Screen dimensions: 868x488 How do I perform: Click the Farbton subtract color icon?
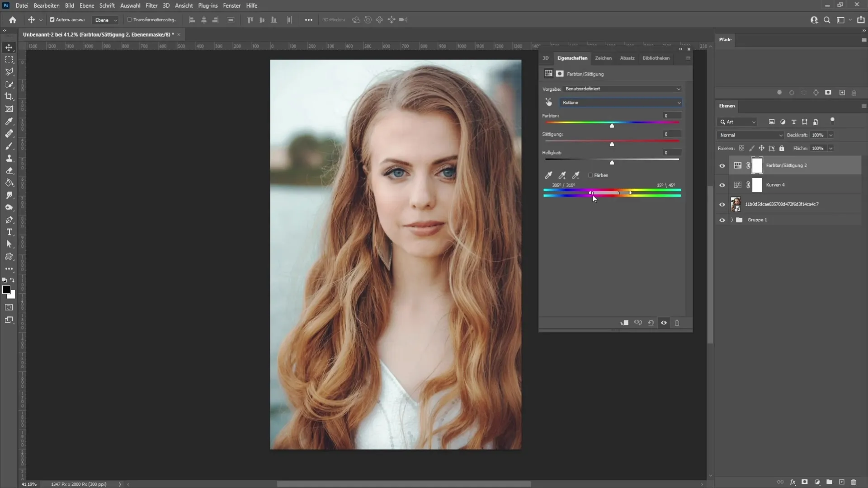576,174
